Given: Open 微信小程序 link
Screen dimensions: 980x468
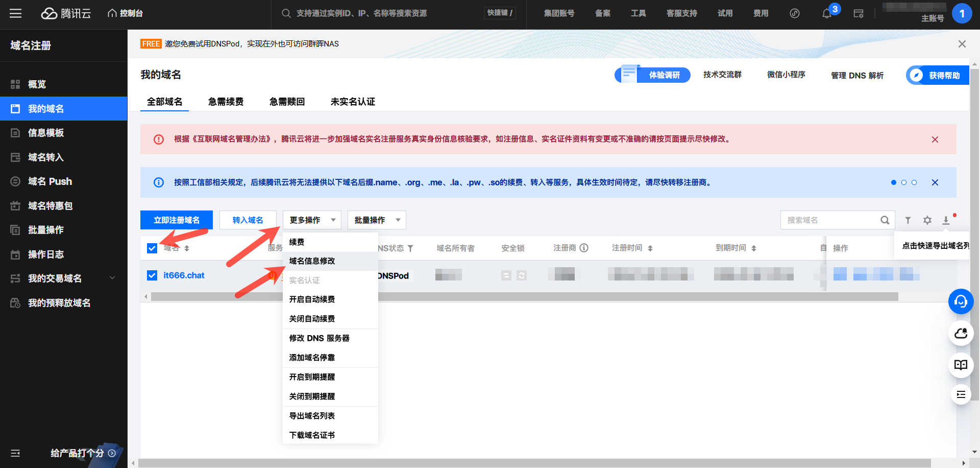Looking at the screenshot, I should [786, 75].
